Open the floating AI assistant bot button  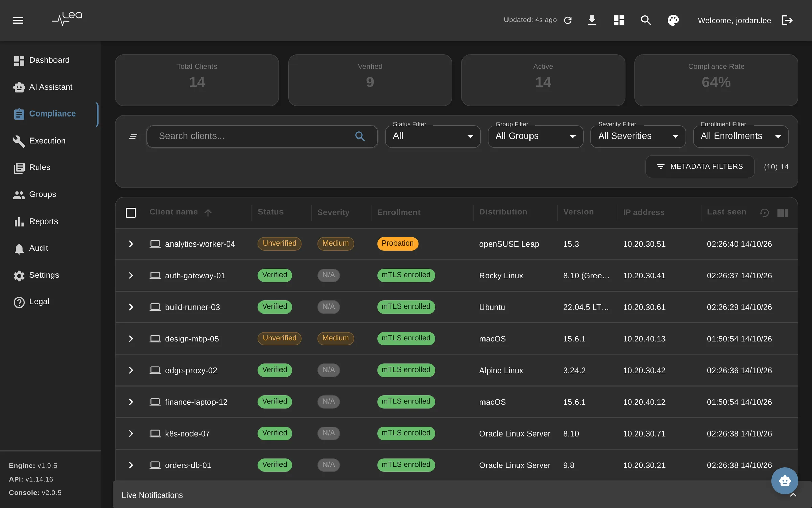(785, 481)
